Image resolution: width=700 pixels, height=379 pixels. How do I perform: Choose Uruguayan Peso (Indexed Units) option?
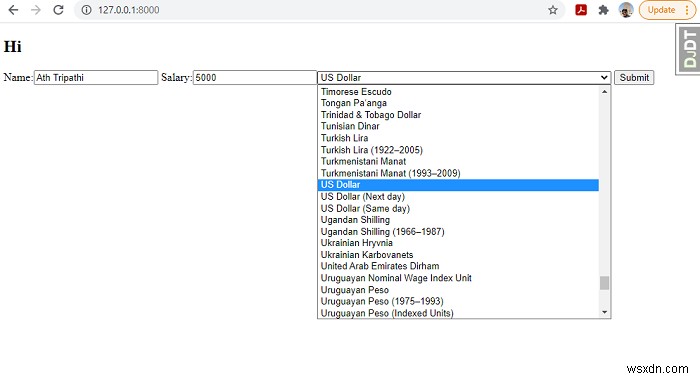(458, 312)
